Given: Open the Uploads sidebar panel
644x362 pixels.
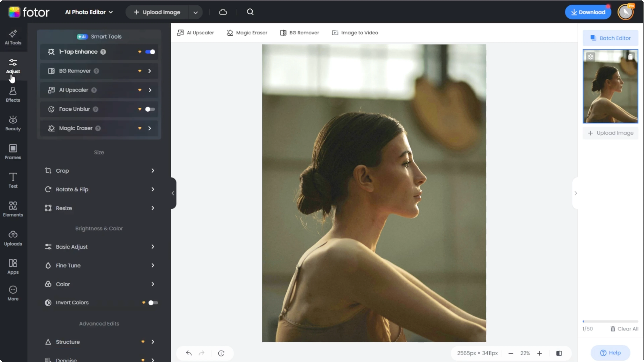Looking at the screenshot, I should click(13, 238).
